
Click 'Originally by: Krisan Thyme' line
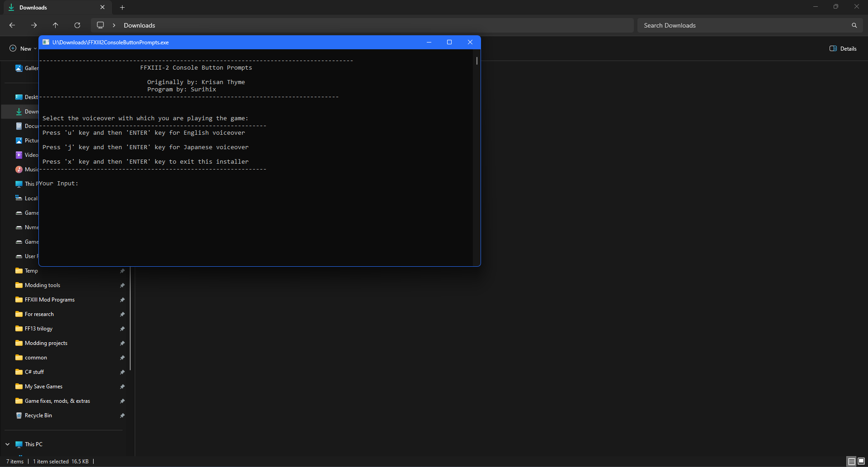196,82
